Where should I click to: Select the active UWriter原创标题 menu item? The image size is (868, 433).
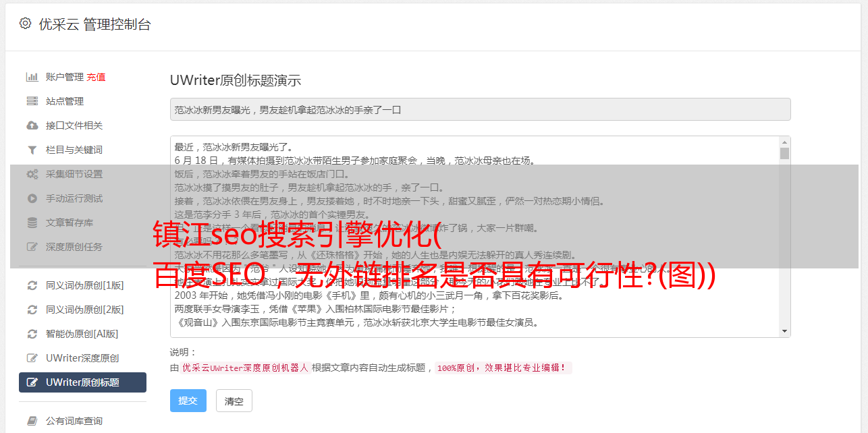pyautogui.click(x=82, y=382)
